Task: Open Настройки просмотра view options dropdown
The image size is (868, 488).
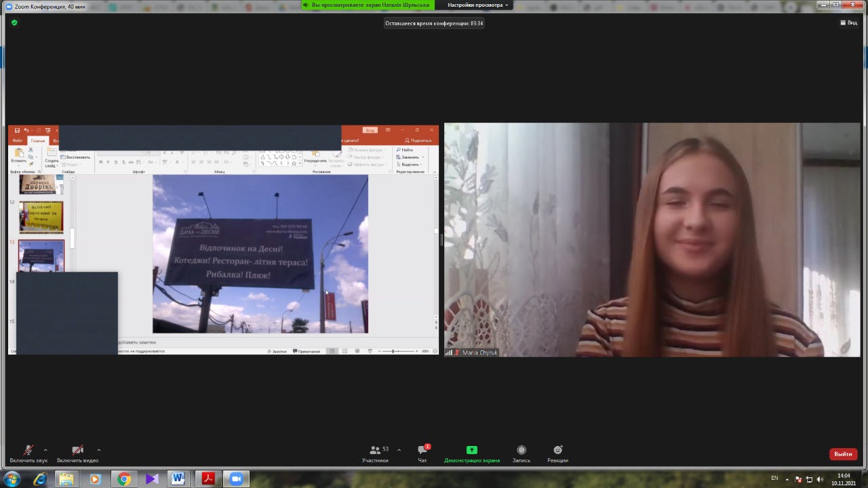Action: [478, 5]
